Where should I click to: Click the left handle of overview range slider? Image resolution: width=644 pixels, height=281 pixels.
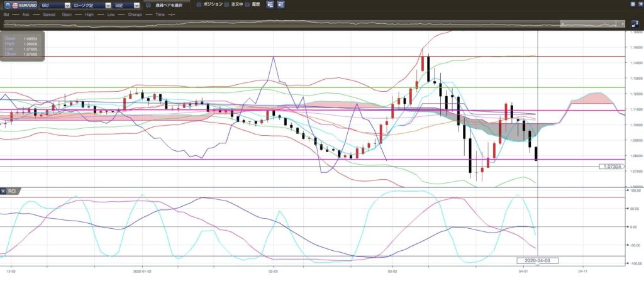point(562,25)
